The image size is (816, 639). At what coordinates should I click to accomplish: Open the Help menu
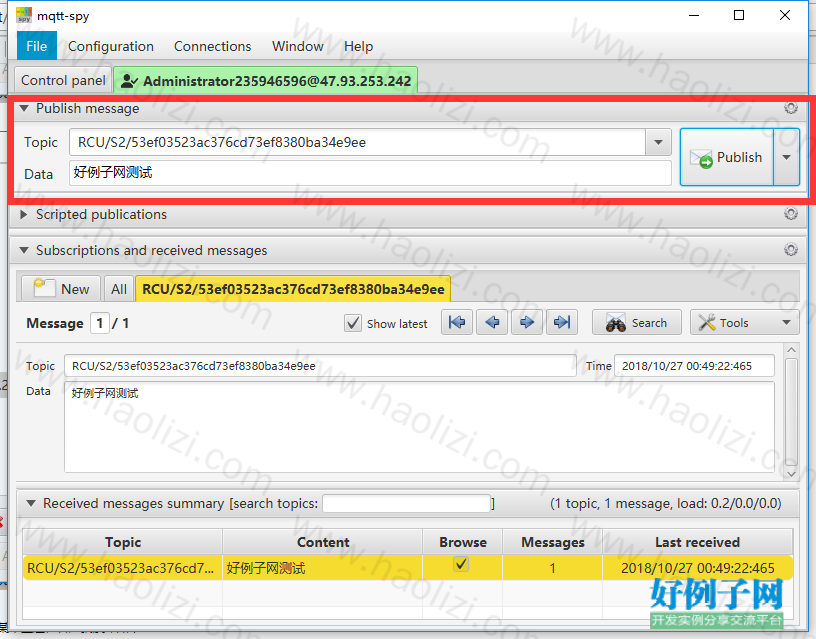(x=358, y=46)
